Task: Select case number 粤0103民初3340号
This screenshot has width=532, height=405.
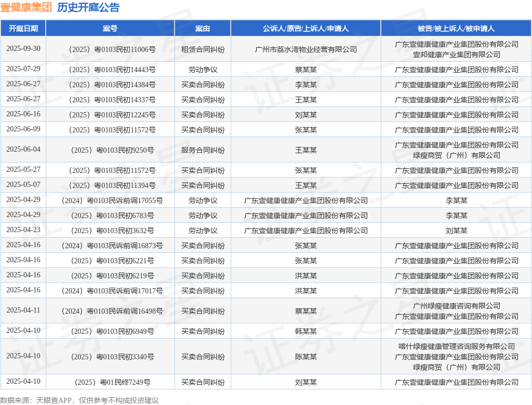Action: click(112, 357)
